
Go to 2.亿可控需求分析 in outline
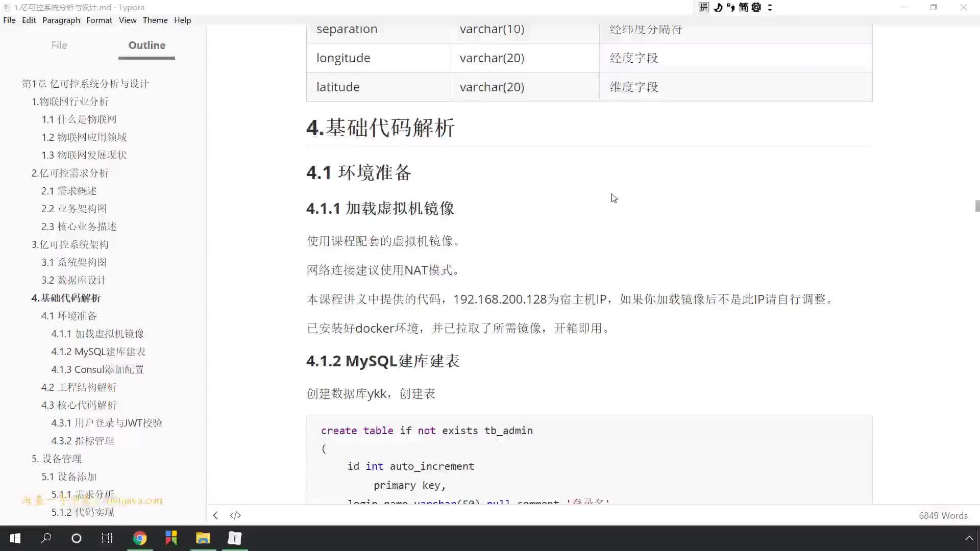point(70,173)
